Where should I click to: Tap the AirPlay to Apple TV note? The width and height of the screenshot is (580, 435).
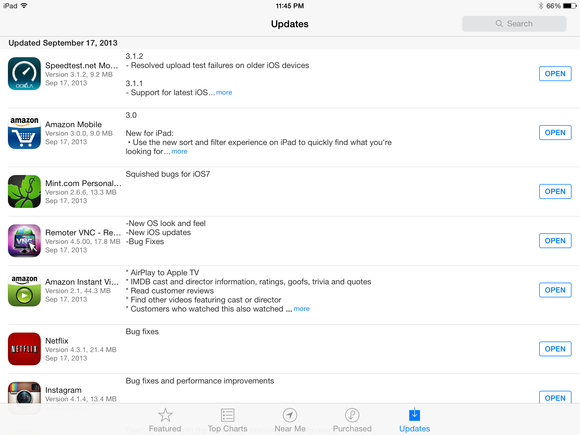(x=162, y=273)
